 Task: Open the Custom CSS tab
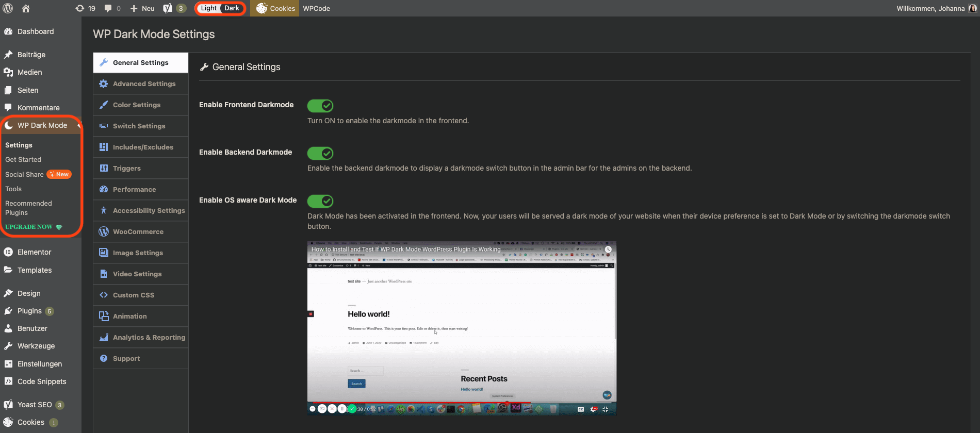point(134,295)
